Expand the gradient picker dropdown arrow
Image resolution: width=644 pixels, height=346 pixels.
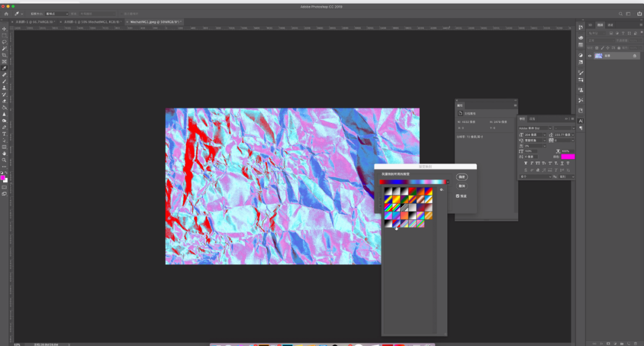tap(448, 182)
